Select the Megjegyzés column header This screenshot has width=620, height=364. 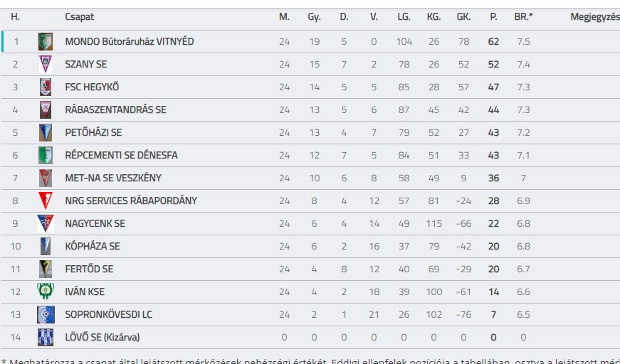tap(594, 17)
